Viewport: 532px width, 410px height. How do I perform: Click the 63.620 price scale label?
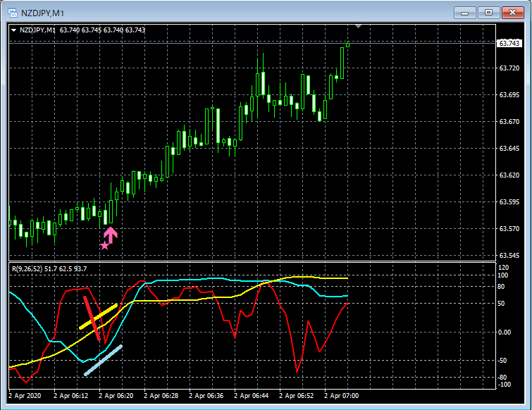pos(509,175)
